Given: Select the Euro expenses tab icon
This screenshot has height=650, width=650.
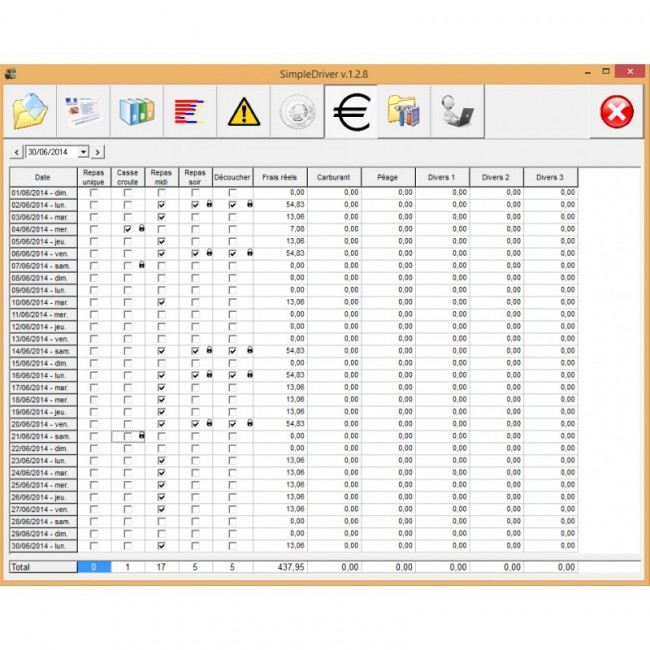Looking at the screenshot, I should click(351, 112).
